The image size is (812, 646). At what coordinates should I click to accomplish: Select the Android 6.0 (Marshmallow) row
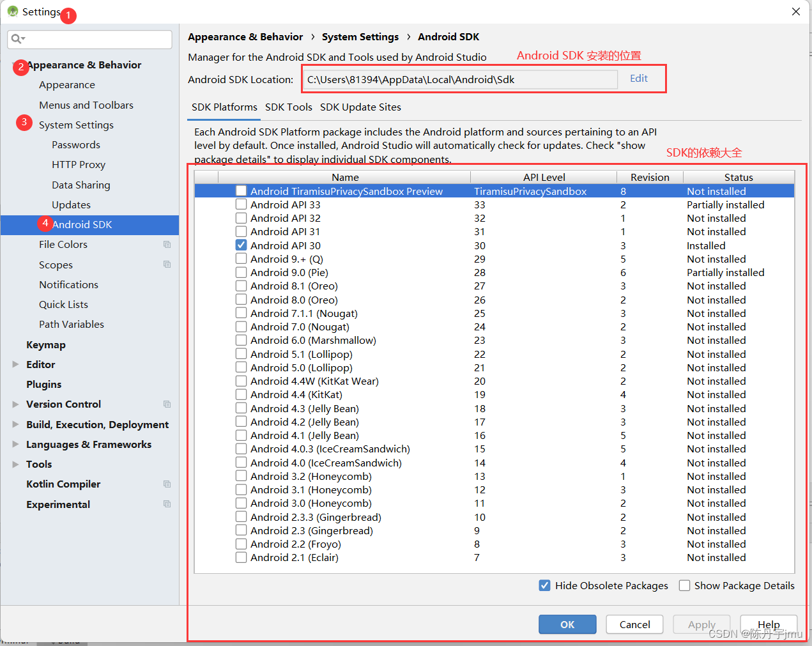click(494, 341)
